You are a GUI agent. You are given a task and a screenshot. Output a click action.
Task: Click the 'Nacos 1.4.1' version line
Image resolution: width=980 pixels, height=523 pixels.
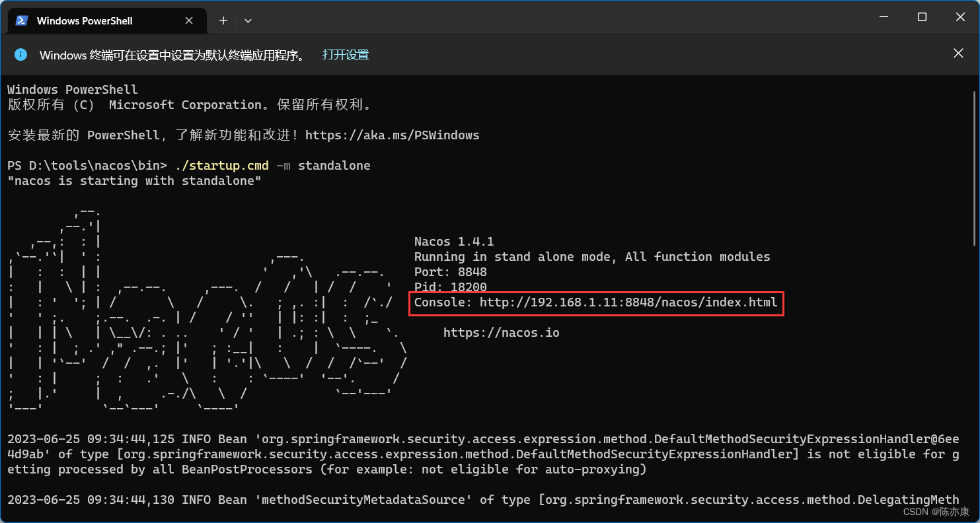pyautogui.click(x=454, y=242)
